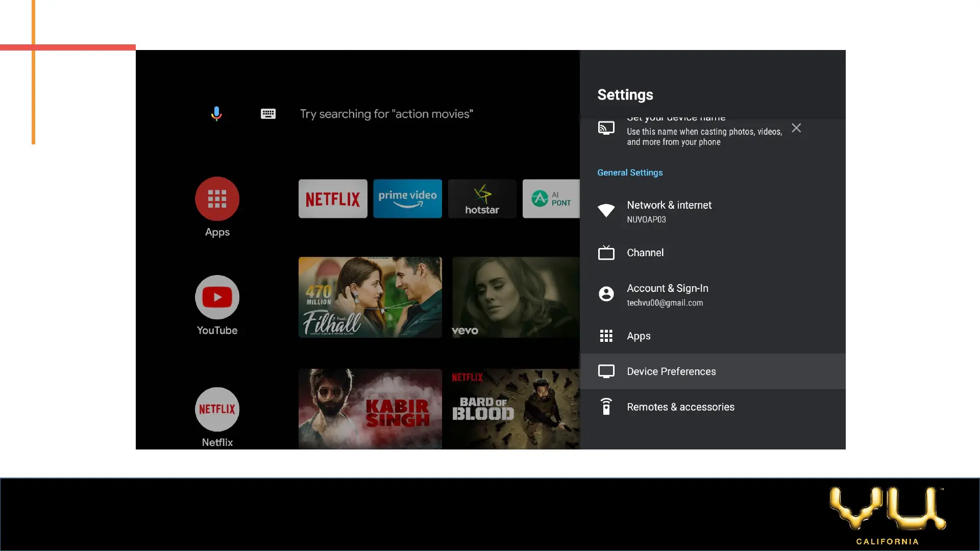
Task: Launch the YouTube channel icon
Action: click(217, 297)
